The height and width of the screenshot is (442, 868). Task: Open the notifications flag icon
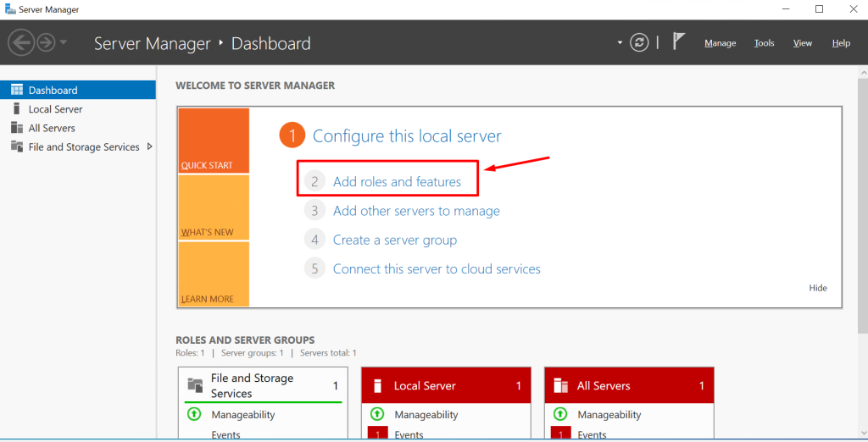tap(679, 41)
